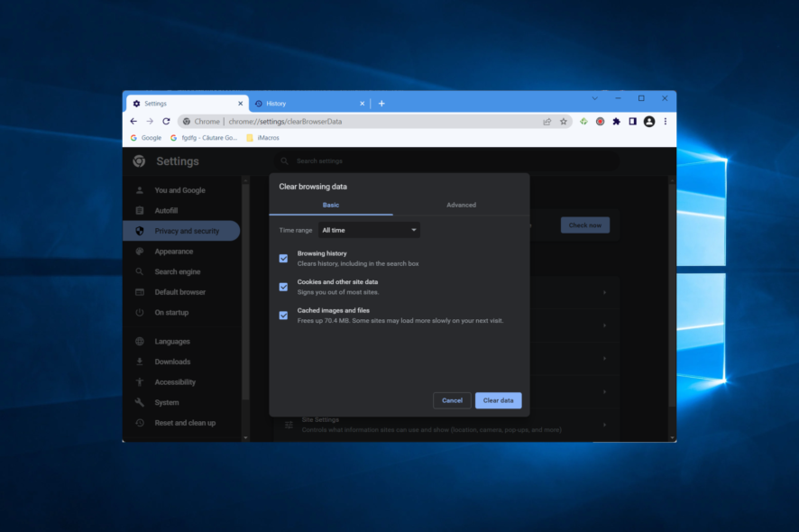This screenshot has width=799, height=532.
Task: Open Downloads settings
Action: [x=181, y=362]
